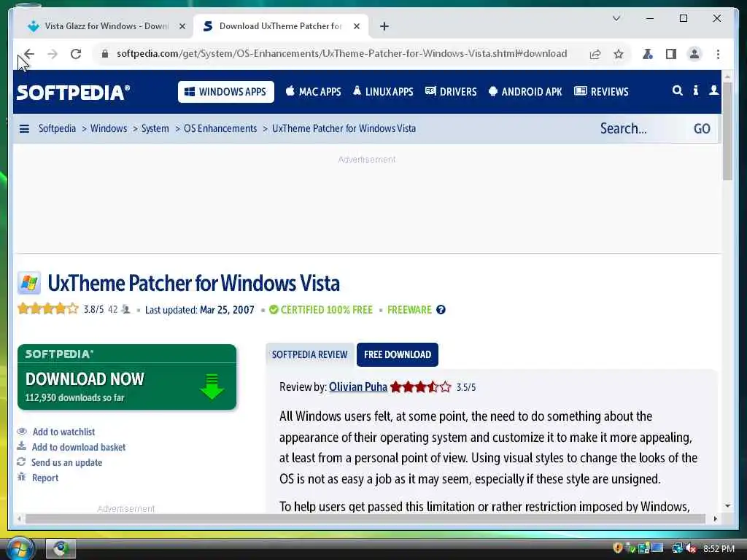Click Add to download basket
This screenshot has width=747, height=560.
click(x=79, y=447)
